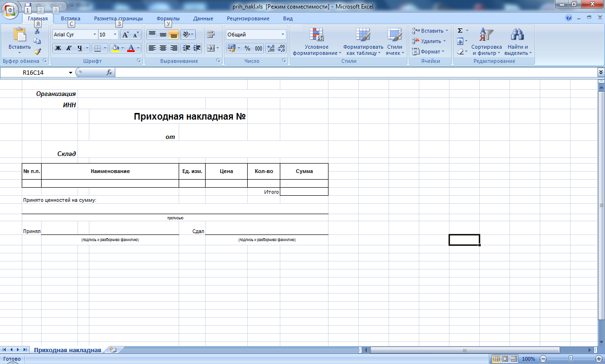Apply red font color A

pos(131,48)
